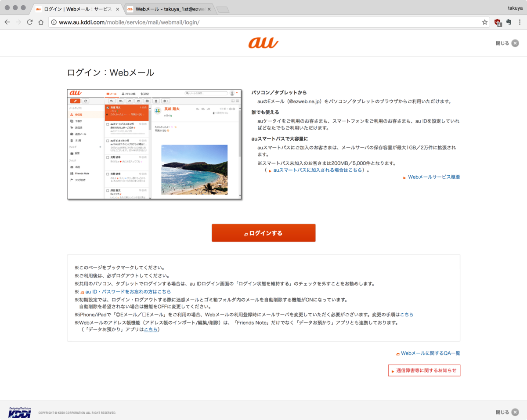Go back with browser back arrow
Viewport: 527px width, 420px height.
pyautogui.click(x=7, y=22)
